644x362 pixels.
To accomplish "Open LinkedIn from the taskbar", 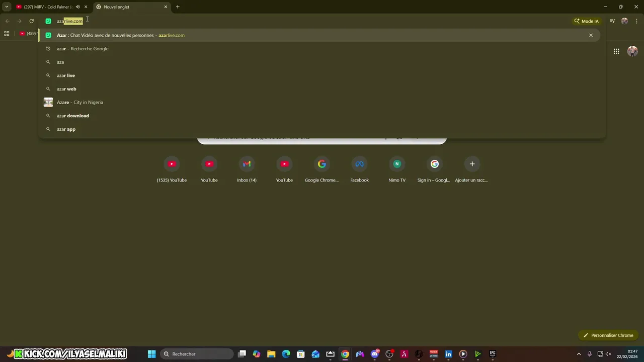I will (x=448, y=354).
